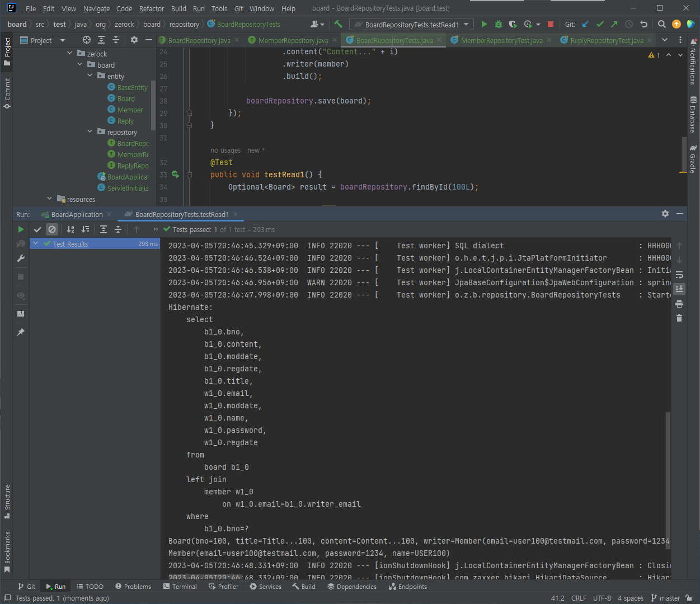Collapse the zerock folder

click(70, 53)
